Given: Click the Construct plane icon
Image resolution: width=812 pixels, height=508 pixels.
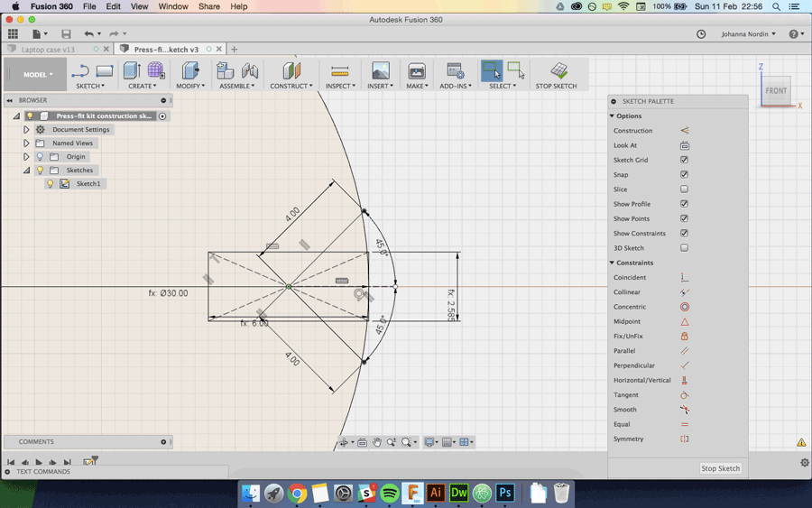Looking at the screenshot, I should tap(291, 71).
